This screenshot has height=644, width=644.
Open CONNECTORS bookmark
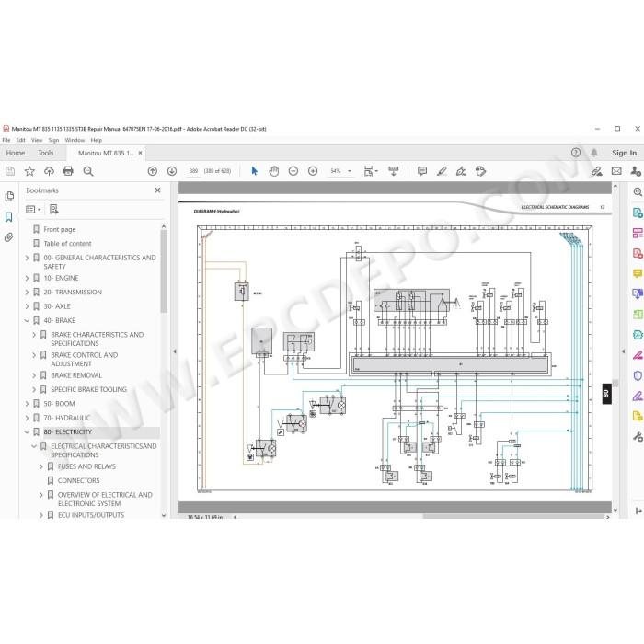(78, 480)
